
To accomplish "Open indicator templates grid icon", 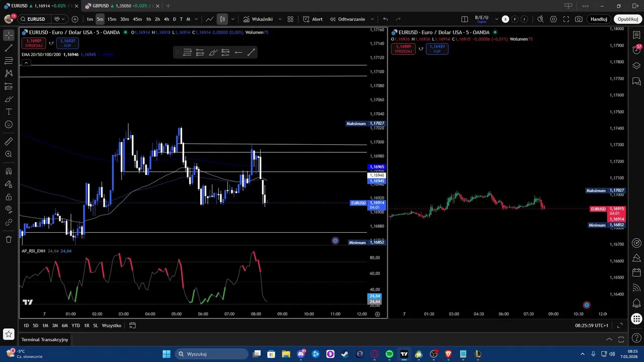I will click(x=290, y=19).
